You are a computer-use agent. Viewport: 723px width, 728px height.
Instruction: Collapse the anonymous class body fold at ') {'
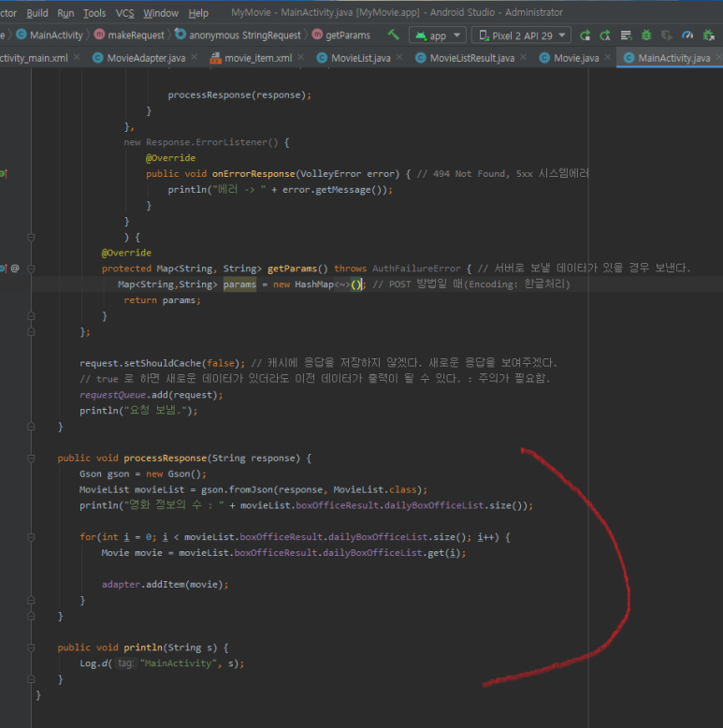(31, 238)
